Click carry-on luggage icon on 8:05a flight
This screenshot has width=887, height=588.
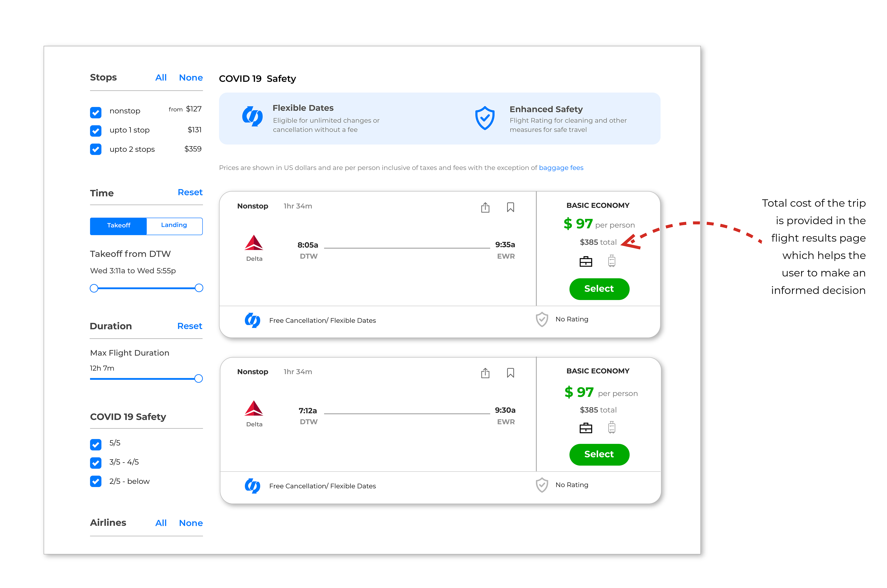coord(611,261)
